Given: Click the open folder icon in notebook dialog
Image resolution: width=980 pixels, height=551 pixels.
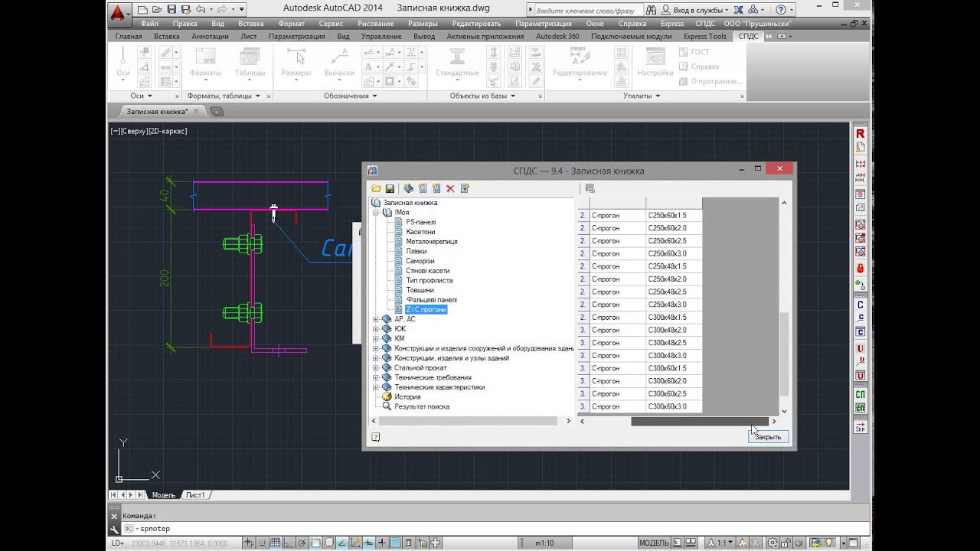Looking at the screenshot, I should pos(376,189).
